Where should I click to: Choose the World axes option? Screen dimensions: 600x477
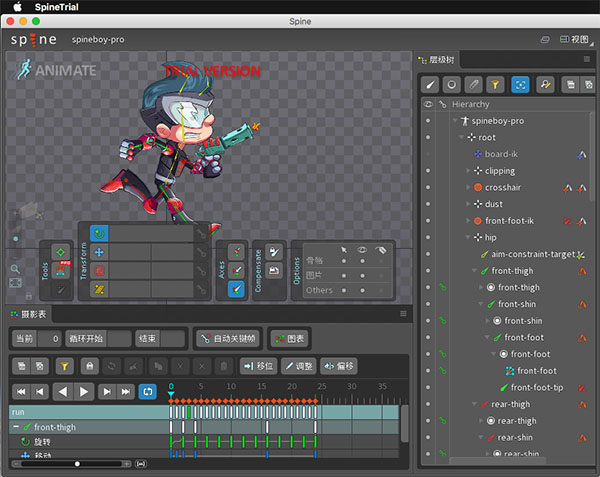point(236,289)
